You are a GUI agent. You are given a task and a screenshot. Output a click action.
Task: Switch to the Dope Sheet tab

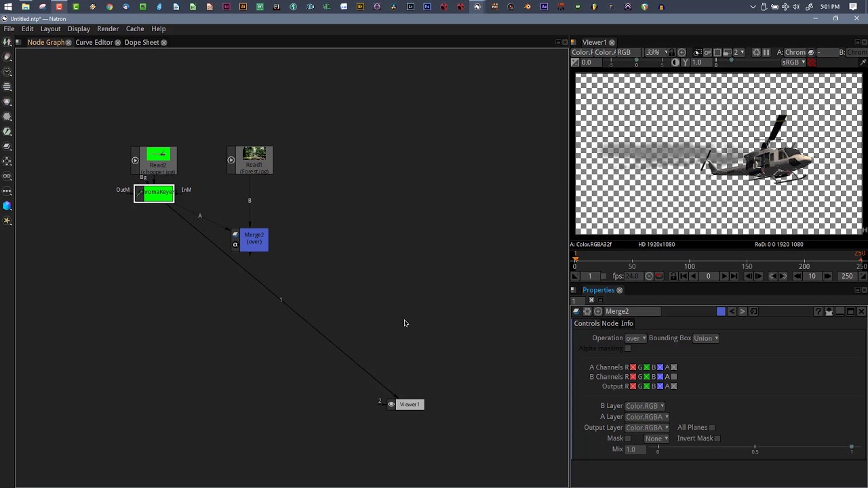click(142, 42)
